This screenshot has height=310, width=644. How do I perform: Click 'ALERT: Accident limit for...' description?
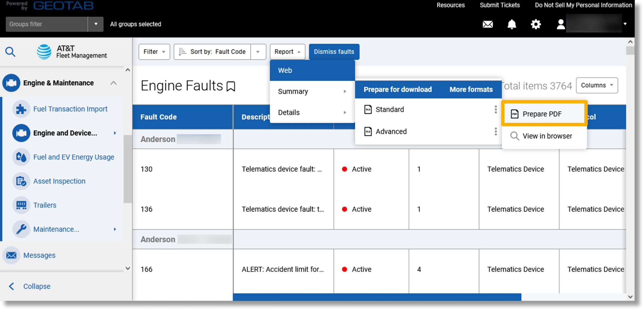point(283,269)
